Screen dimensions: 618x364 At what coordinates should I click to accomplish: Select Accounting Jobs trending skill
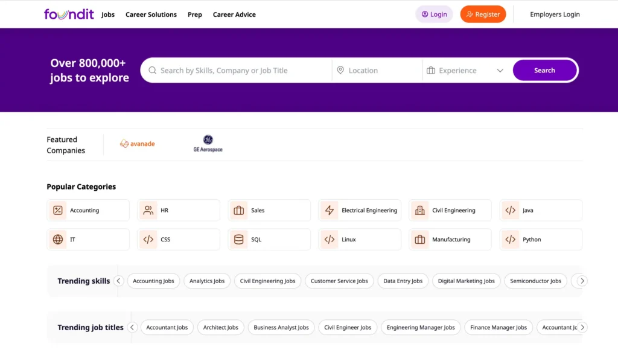click(x=153, y=281)
